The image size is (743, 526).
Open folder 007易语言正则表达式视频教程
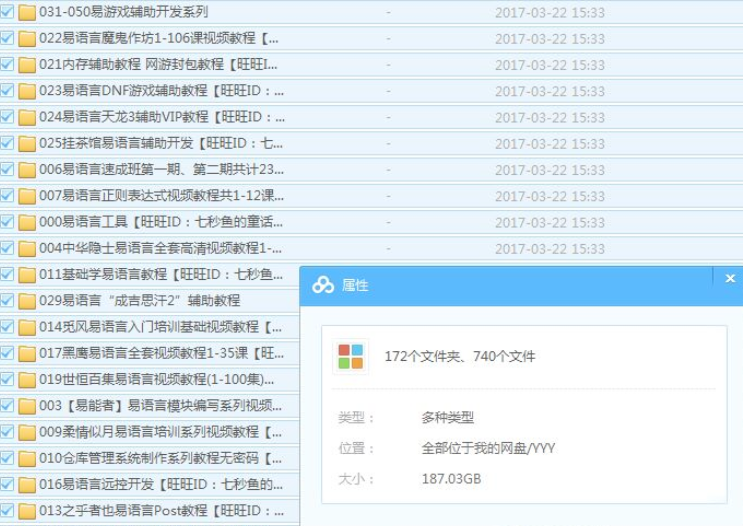(161, 196)
